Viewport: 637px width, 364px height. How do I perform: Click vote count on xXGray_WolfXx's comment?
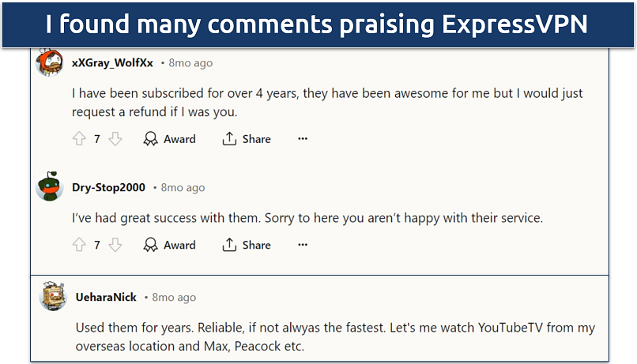97,139
